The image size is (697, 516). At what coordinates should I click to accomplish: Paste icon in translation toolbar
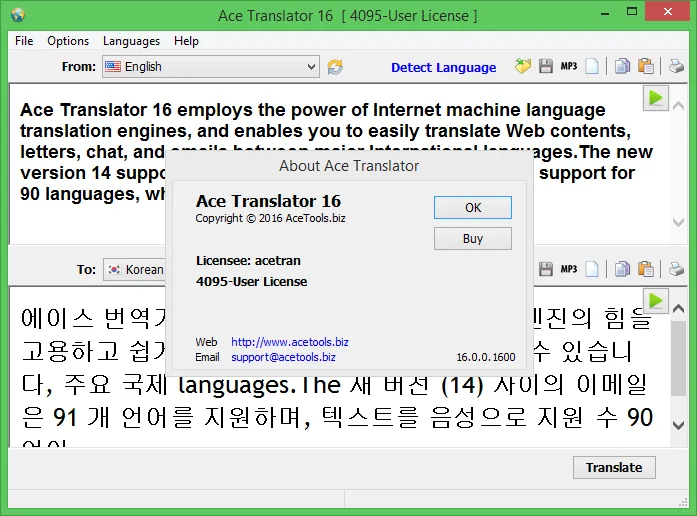point(645,269)
